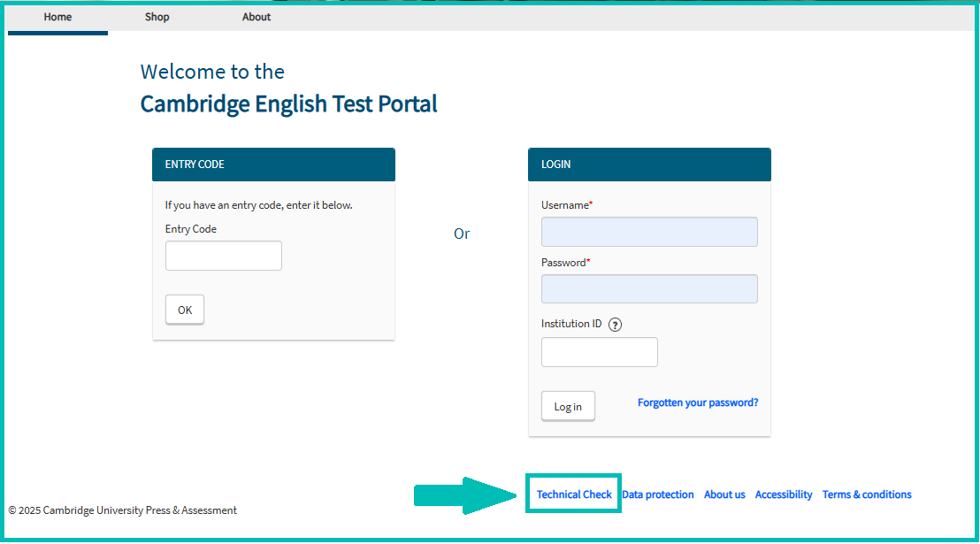980x544 pixels.
Task: Open the Terms & conditions link
Action: tap(867, 494)
